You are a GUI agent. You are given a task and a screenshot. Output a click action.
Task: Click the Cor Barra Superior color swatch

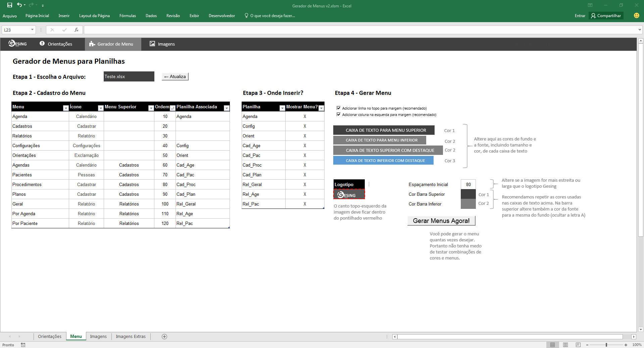click(468, 194)
